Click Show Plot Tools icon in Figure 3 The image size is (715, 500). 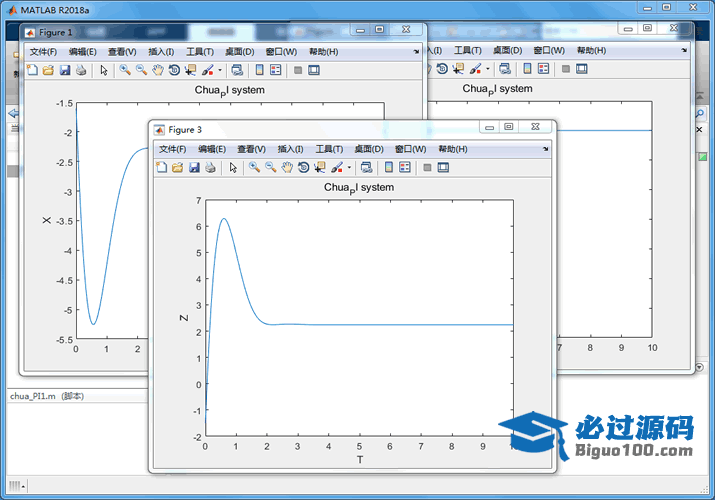pos(443,167)
